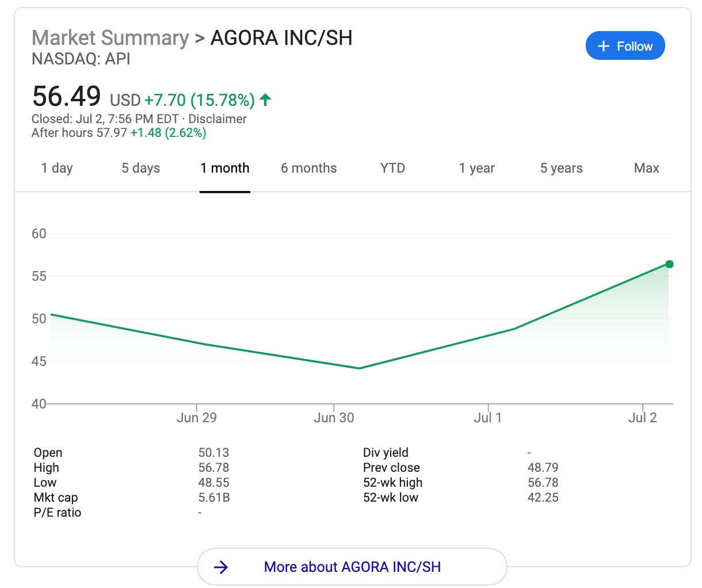Click the Jul 2 axis label
The height and width of the screenshot is (588, 702).
point(643,418)
